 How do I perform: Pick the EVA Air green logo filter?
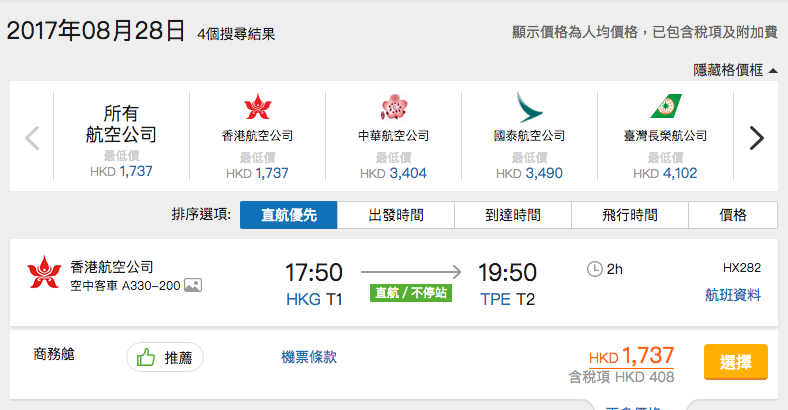(665, 106)
